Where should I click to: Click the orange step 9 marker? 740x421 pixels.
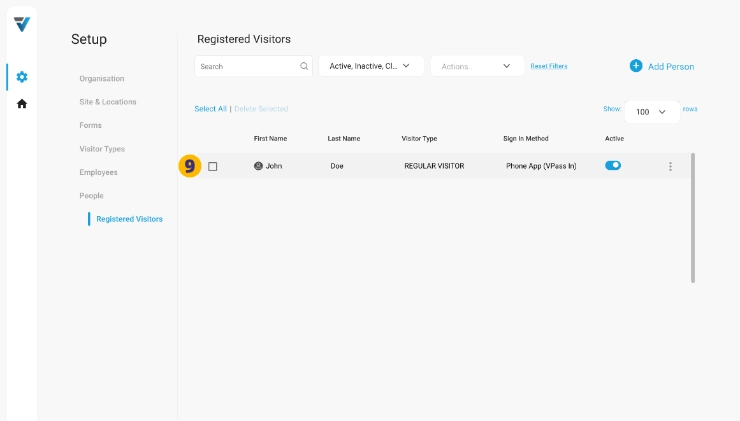click(x=189, y=166)
